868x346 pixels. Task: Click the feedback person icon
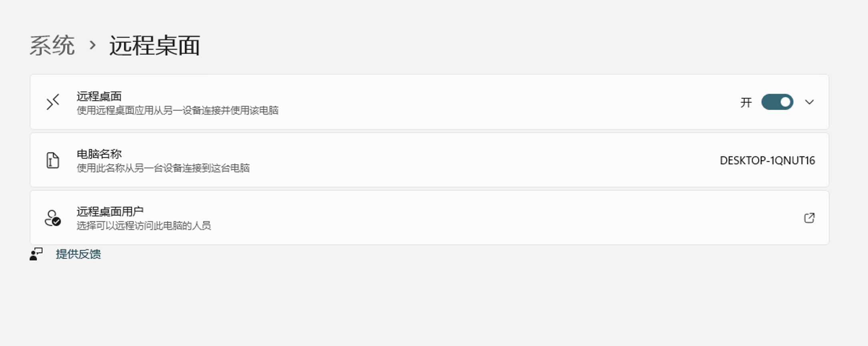coord(36,254)
